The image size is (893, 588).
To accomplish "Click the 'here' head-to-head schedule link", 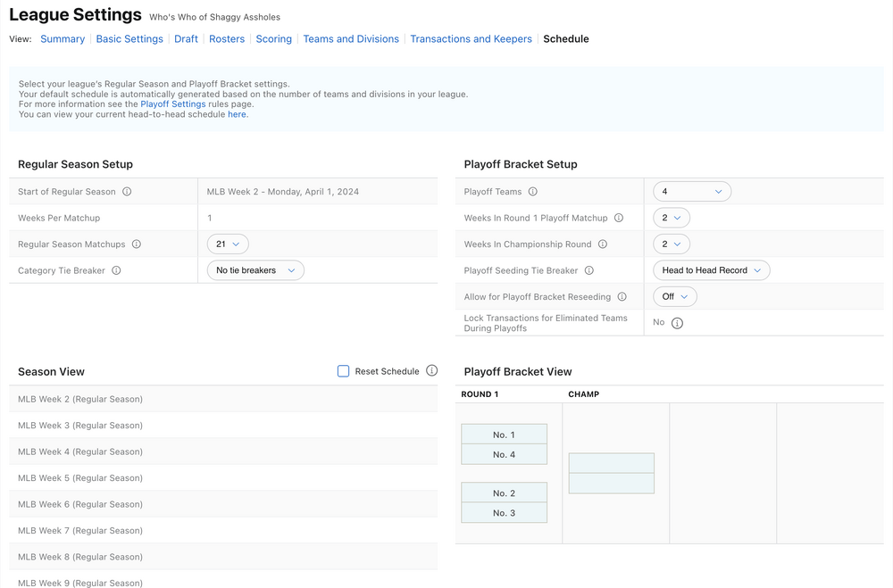I will pos(237,114).
